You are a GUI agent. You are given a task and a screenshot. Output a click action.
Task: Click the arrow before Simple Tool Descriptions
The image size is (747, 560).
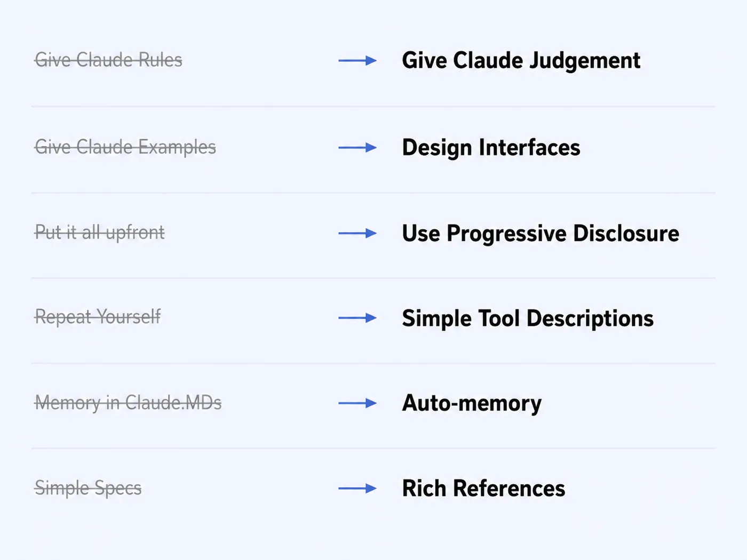pyautogui.click(x=357, y=318)
